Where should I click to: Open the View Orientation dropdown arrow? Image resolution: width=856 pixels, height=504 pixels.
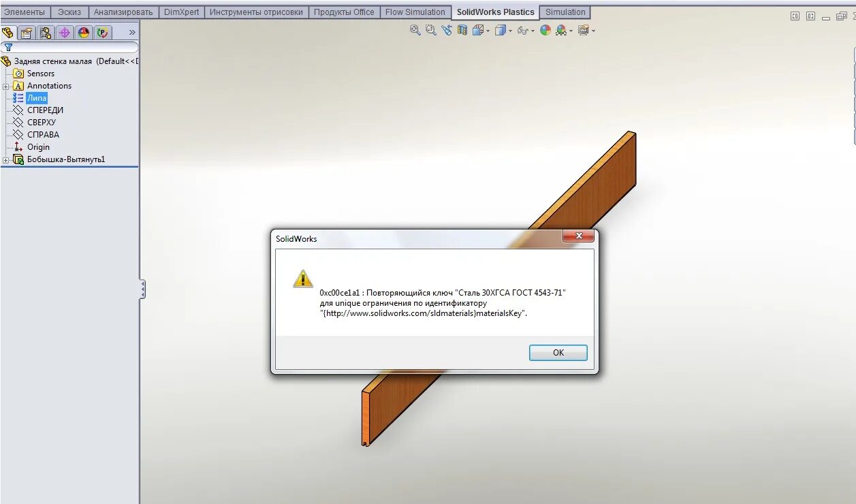(488, 31)
